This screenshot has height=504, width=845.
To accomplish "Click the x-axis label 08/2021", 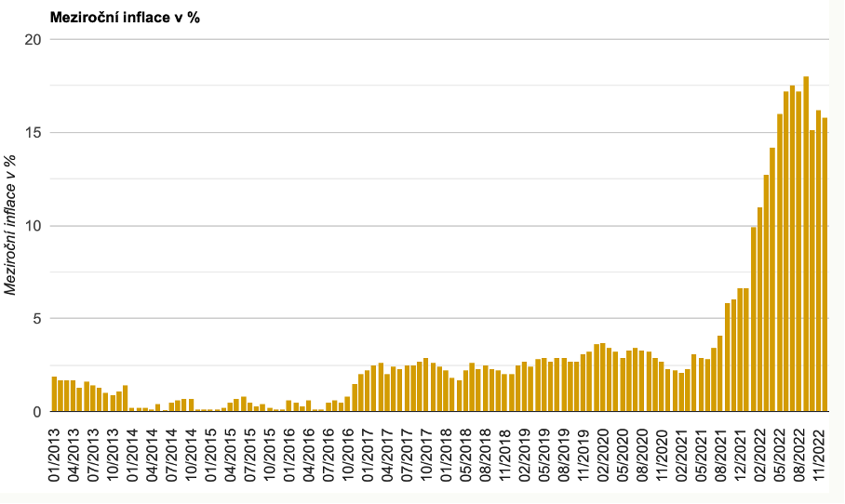I will point(719,453).
